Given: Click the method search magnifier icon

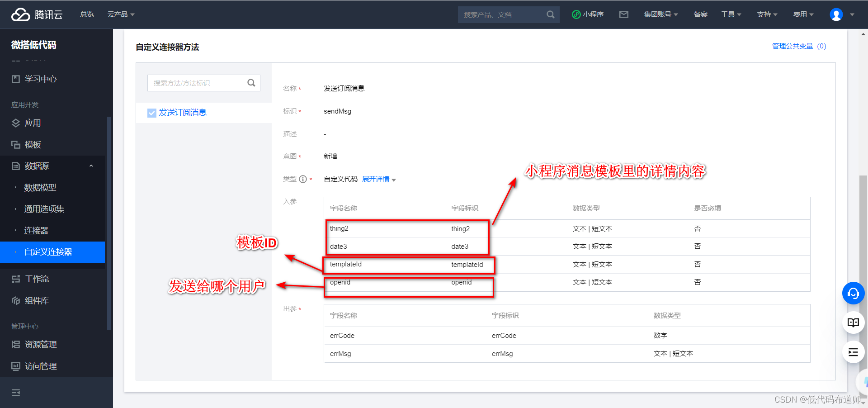Looking at the screenshot, I should [x=251, y=83].
